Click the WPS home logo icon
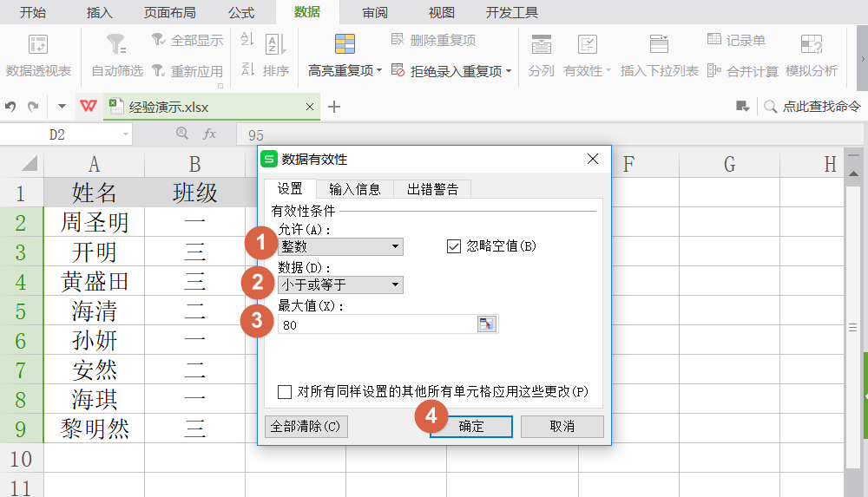Image resolution: width=868 pixels, height=497 pixels. click(89, 106)
